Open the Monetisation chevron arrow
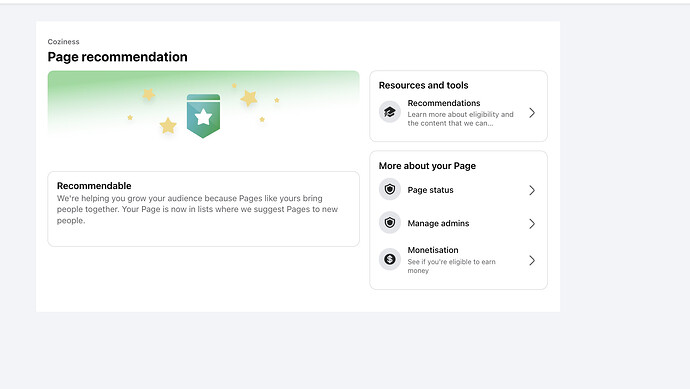The width and height of the screenshot is (690, 389). tap(532, 261)
